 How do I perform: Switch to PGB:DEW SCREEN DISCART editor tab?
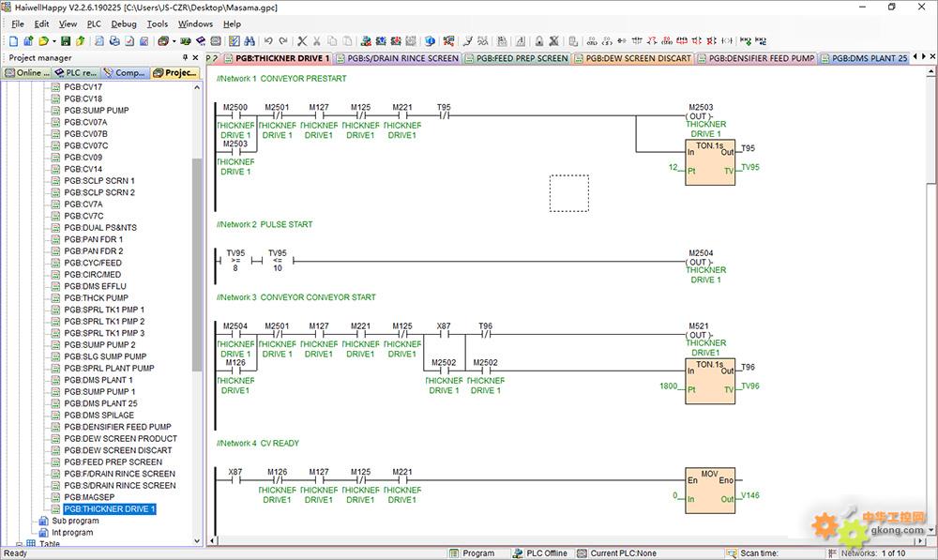[x=632, y=58]
